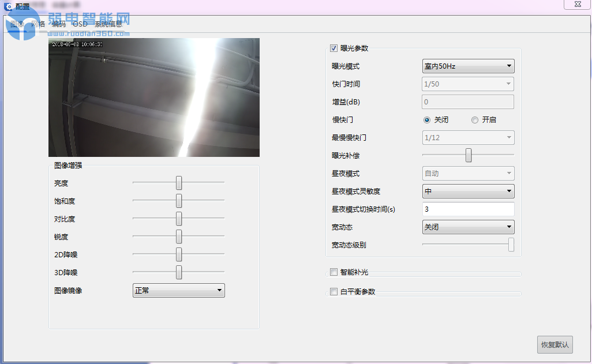
Task: Tick the 白平衡参数 checkbox
Action: [x=334, y=292]
